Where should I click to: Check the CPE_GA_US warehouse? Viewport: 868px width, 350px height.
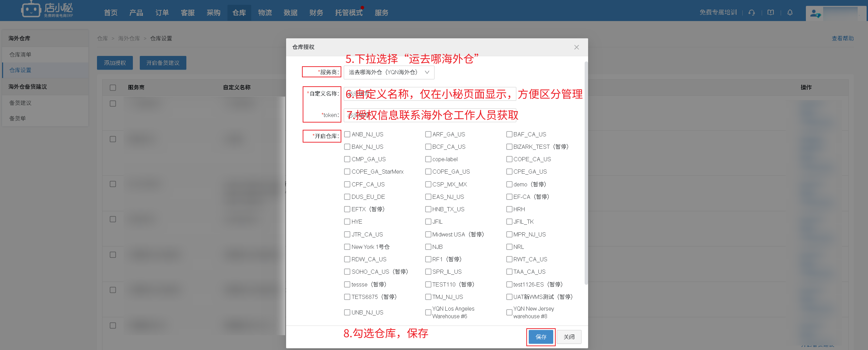[x=509, y=172]
